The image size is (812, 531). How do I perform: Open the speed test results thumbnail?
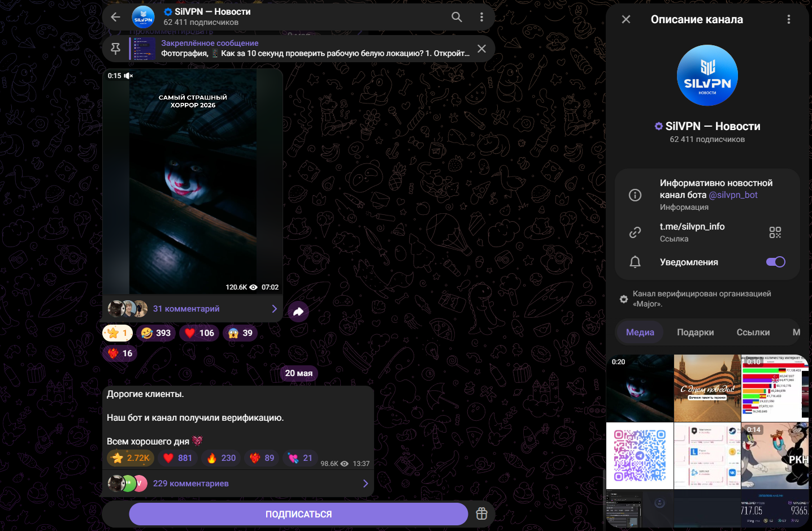click(775, 509)
